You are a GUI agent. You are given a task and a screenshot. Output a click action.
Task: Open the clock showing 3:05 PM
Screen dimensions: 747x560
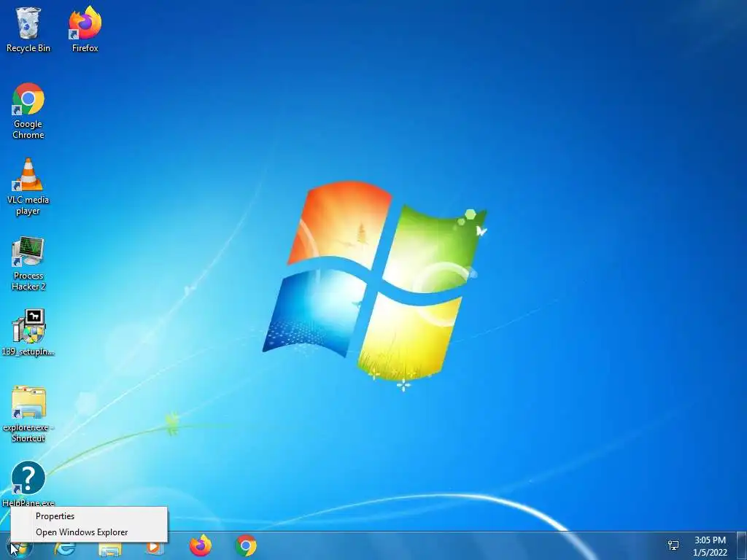pyautogui.click(x=710, y=546)
